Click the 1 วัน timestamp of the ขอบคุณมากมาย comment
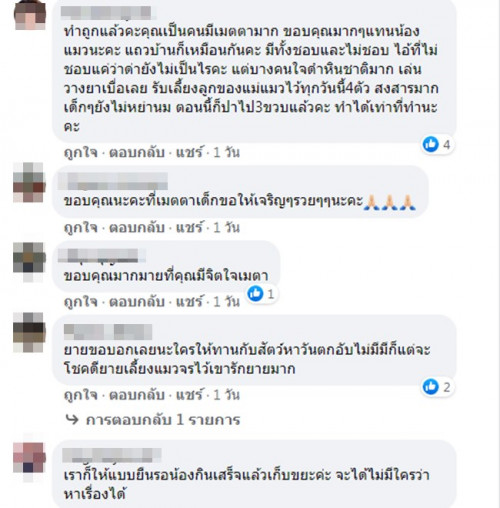 point(227,302)
